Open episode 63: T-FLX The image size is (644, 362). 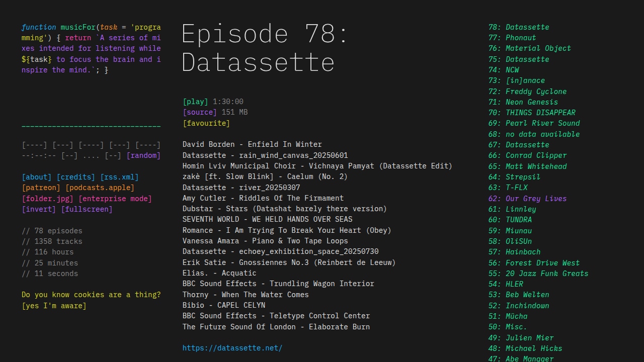point(508,188)
